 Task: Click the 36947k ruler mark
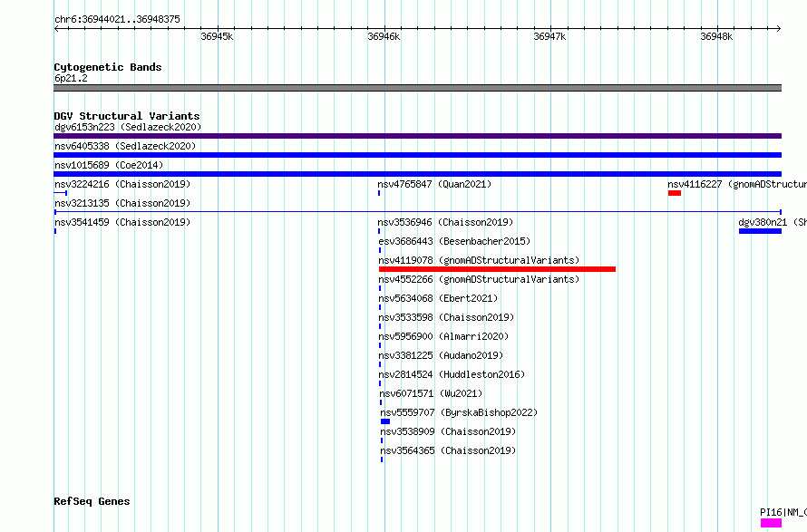[549, 36]
